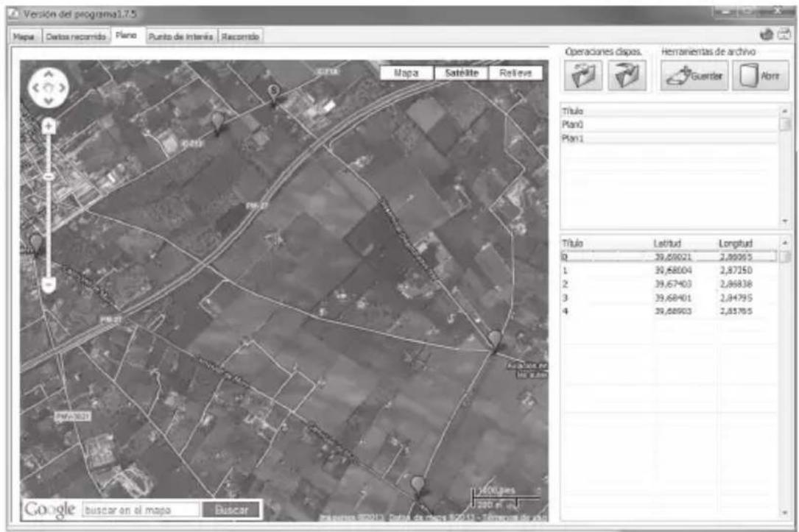Click longitude cell 2,87250

click(736, 270)
